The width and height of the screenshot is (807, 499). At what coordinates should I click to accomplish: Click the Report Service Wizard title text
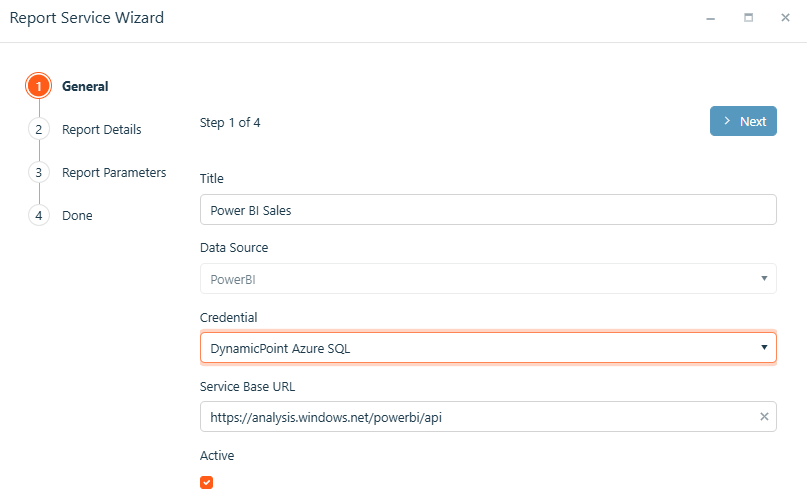[x=86, y=18]
